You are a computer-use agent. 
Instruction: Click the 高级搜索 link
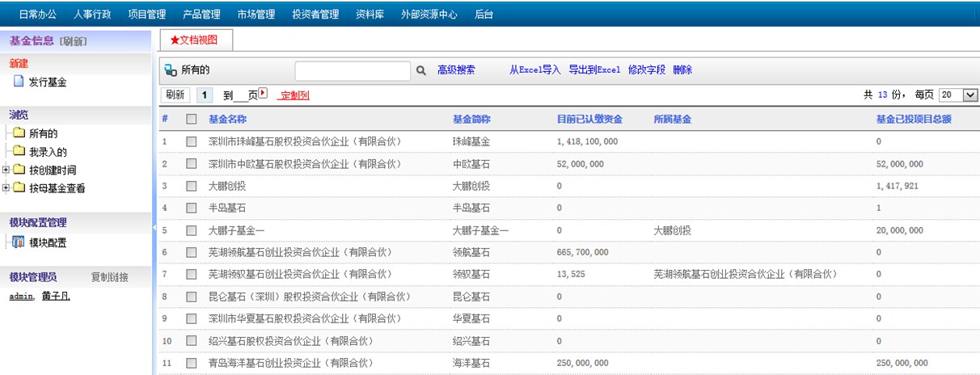coord(456,70)
